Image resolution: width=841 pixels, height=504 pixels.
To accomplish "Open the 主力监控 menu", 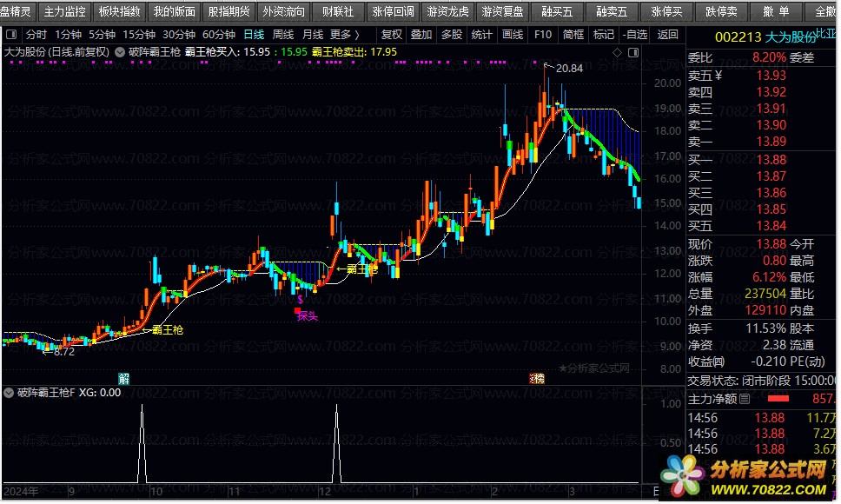I will [x=65, y=11].
